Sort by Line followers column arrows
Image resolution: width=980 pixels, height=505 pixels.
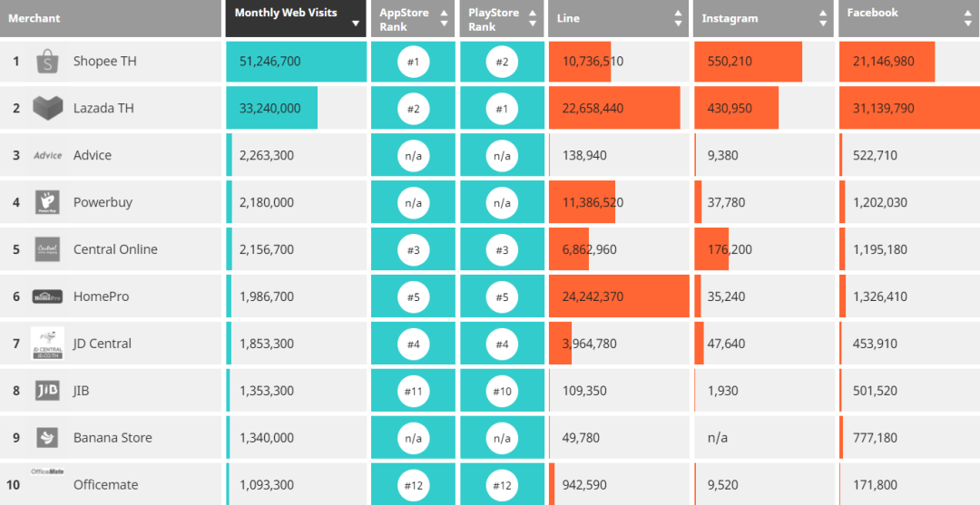(x=678, y=18)
